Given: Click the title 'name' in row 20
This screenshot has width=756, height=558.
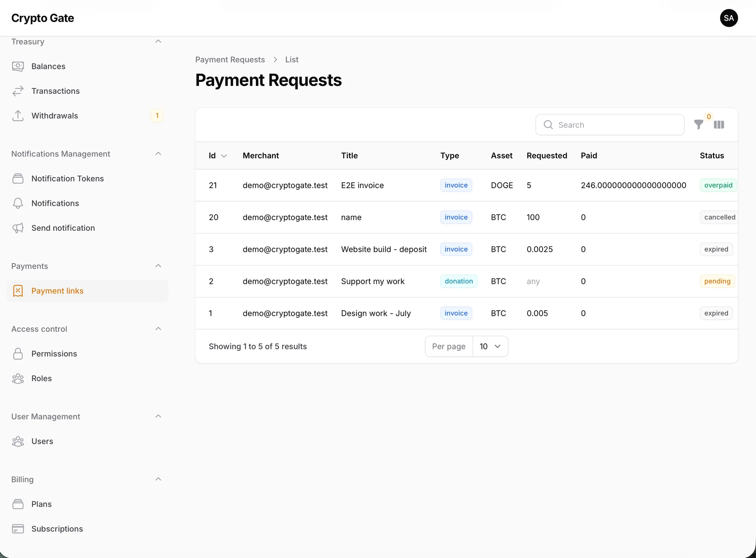Looking at the screenshot, I should pyautogui.click(x=351, y=217).
